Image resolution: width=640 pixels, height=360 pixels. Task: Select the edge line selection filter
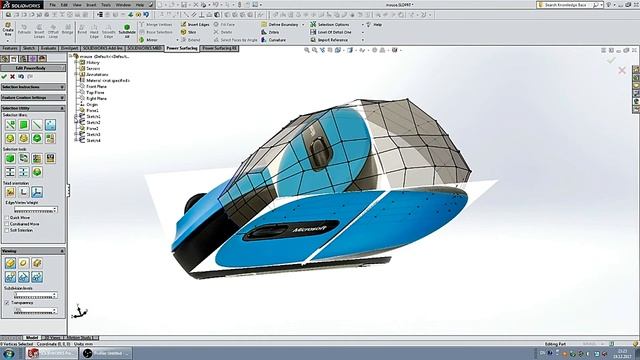point(37,125)
